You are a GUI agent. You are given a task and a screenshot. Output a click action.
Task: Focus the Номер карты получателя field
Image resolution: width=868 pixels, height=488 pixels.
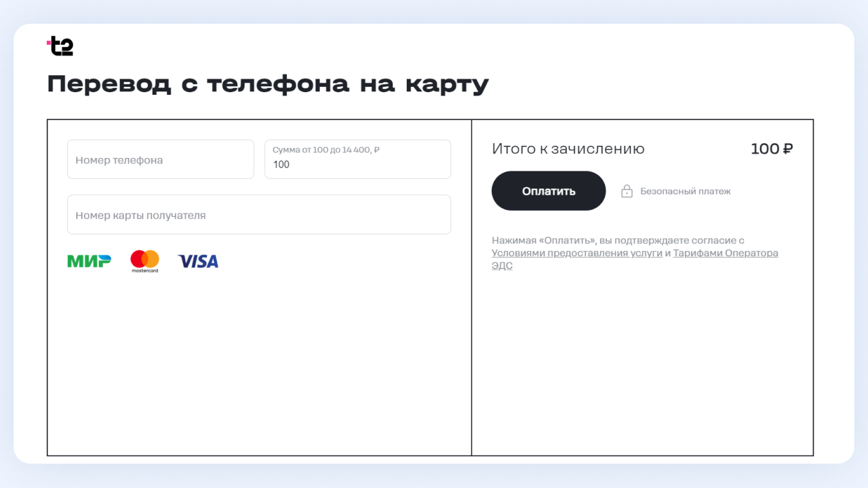(259, 215)
